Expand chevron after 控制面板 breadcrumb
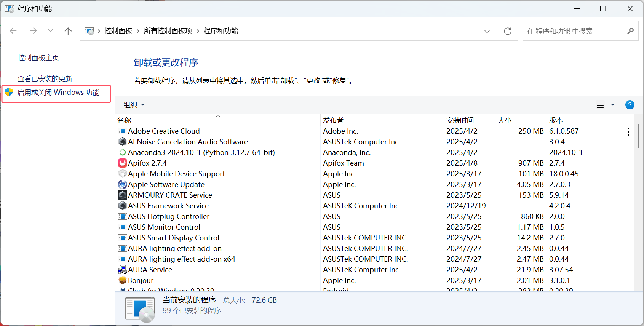Screen dimensions: 644x326 [x=138, y=31]
